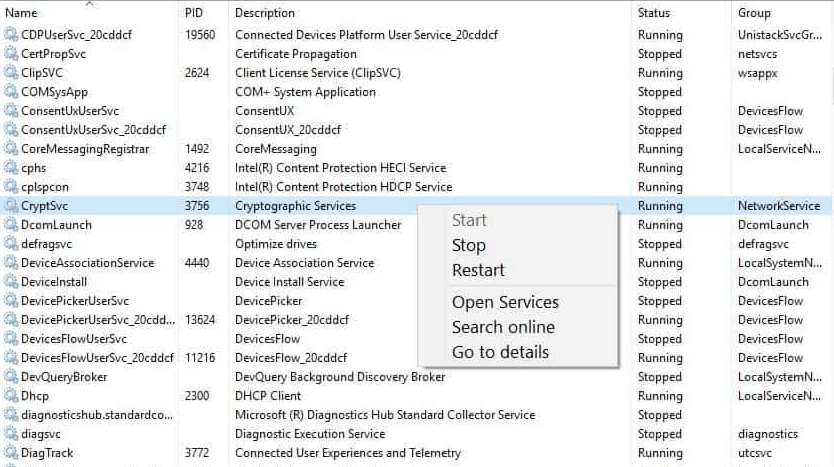Click the icon beside defragsvc

click(x=11, y=244)
